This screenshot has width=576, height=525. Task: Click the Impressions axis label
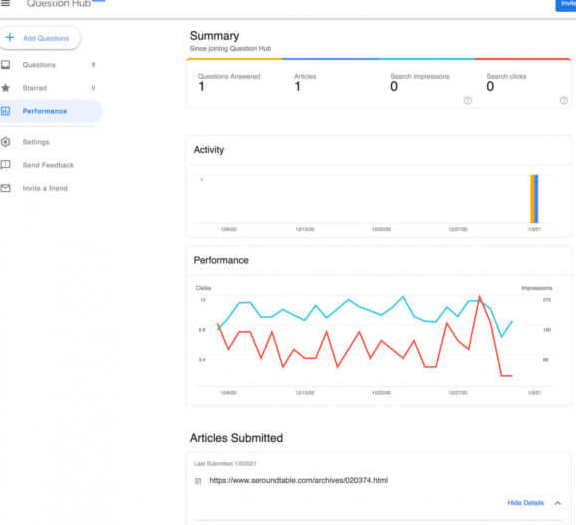point(537,288)
